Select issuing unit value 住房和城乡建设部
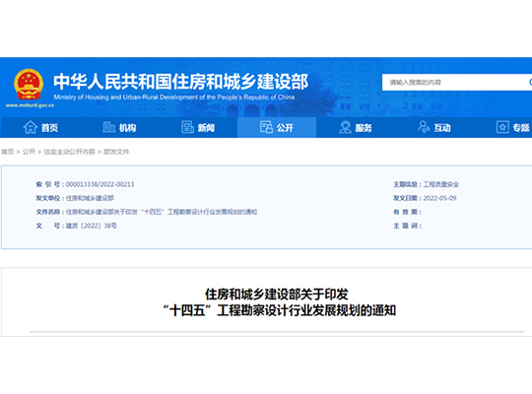The image size is (532, 394). 90,198
